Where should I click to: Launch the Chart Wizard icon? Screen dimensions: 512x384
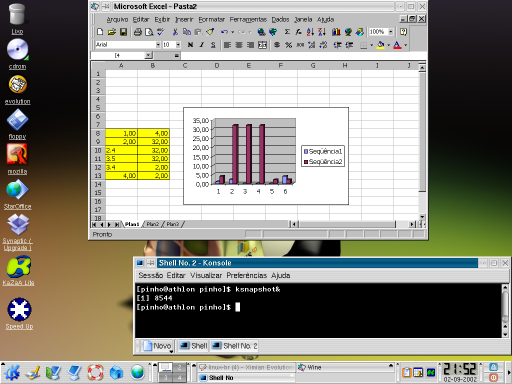tap(336, 32)
